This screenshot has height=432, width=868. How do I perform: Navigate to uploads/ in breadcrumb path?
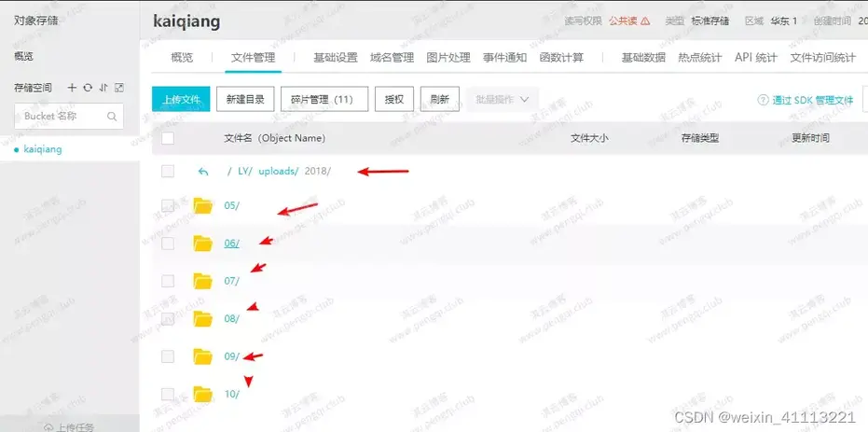[x=279, y=172]
